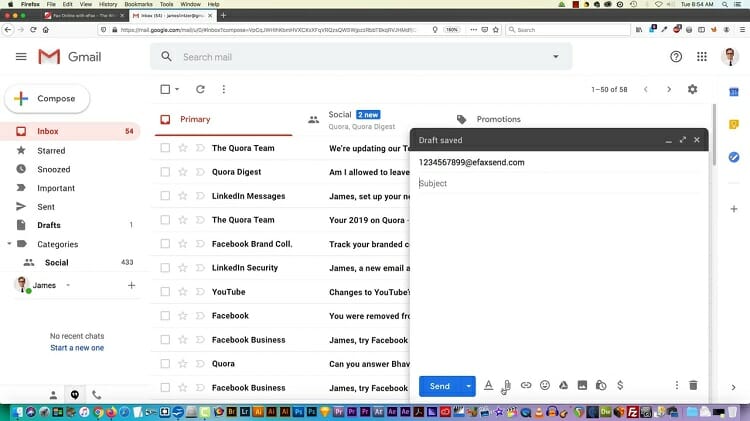
Task: Open the Starred folder
Action: click(x=71, y=150)
